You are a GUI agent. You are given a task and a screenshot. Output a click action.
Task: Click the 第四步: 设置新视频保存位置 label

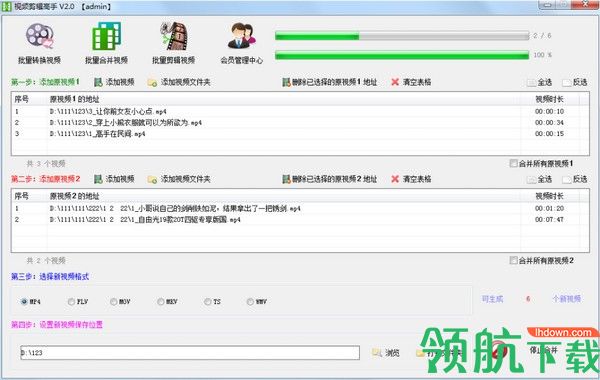(x=57, y=325)
